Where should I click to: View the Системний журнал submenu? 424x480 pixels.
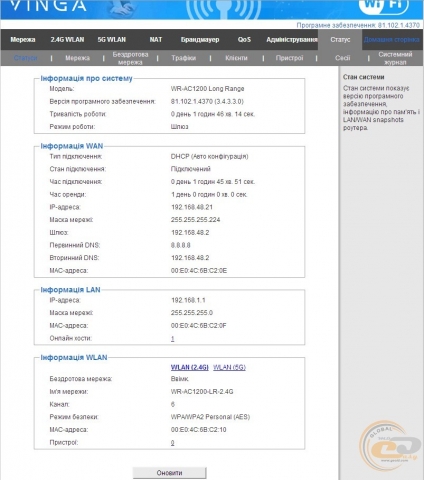click(395, 58)
